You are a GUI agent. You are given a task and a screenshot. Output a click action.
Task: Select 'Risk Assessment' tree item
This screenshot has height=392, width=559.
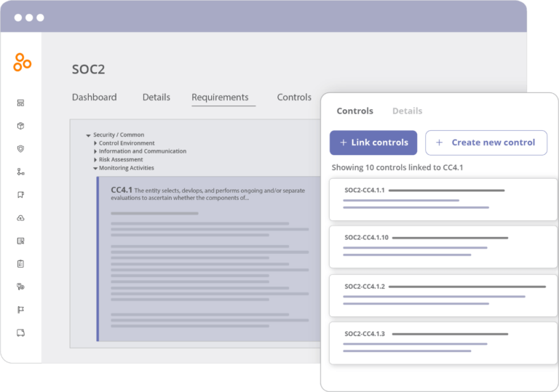pyautogui.click(x=121, y=160)
